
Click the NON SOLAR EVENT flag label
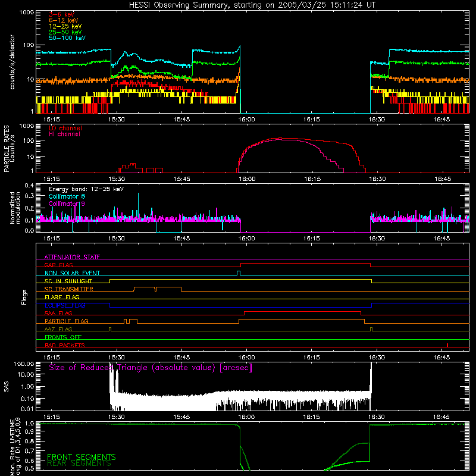coord(72,273)
